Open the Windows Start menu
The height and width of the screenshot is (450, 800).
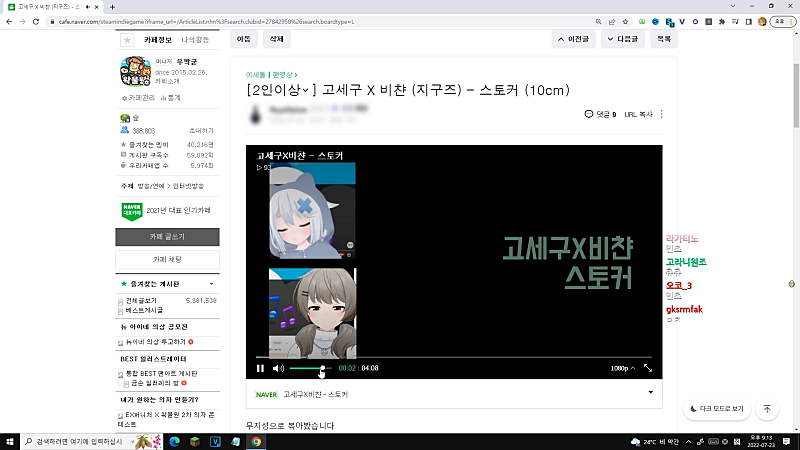(10, 441)
